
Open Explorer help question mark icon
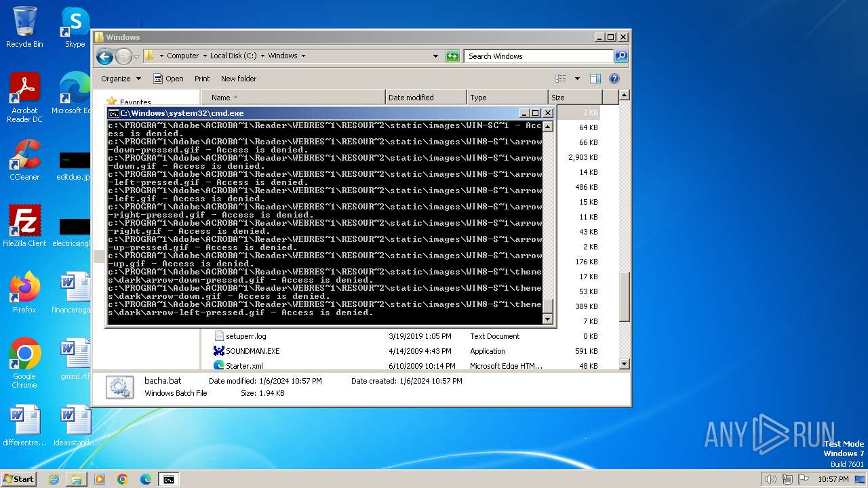tap(614, 79)
